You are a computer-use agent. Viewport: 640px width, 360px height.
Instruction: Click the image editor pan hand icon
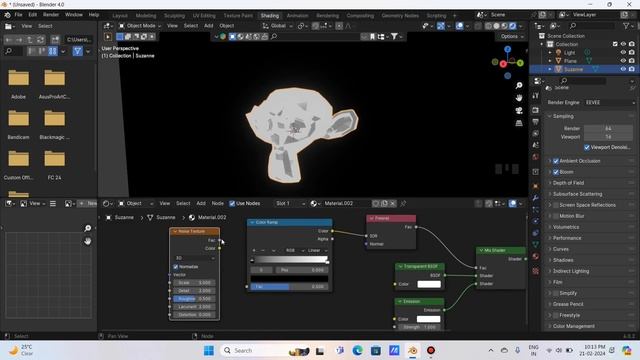(x=87, y=241)
